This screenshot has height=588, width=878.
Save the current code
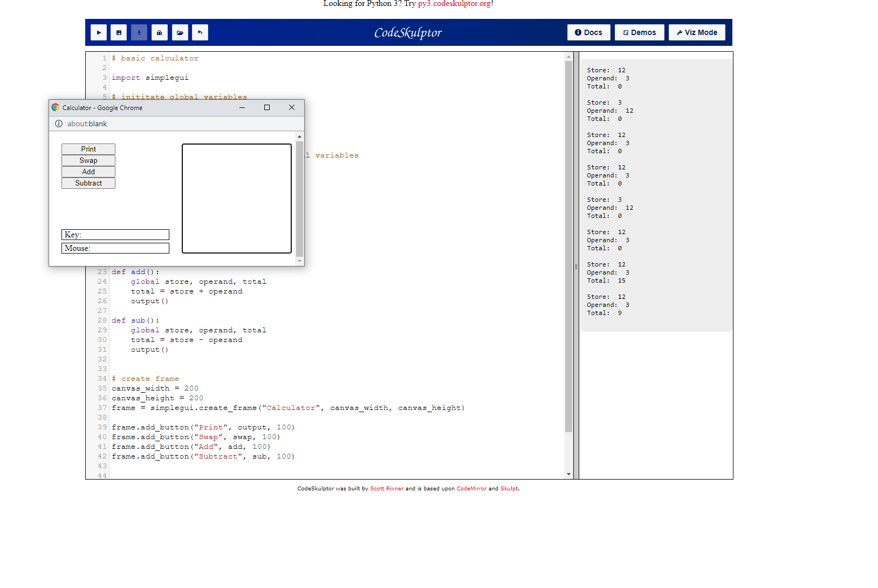point(119,32)
